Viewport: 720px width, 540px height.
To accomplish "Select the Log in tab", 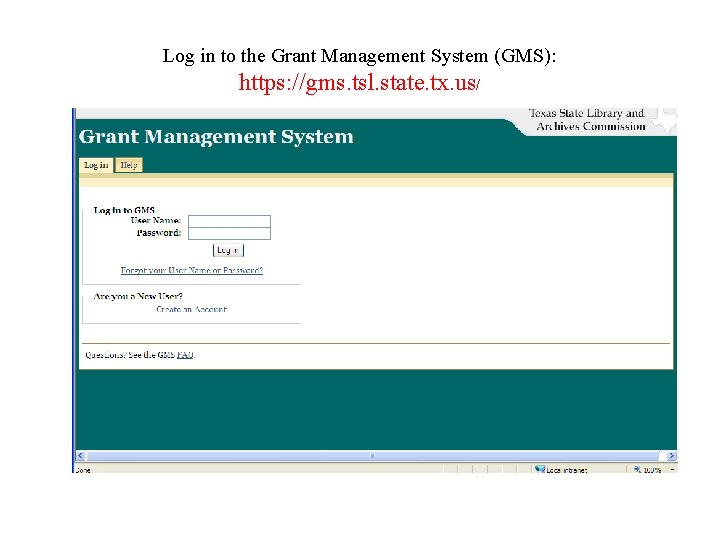I will pyautogui.click(x=96, y=165).
